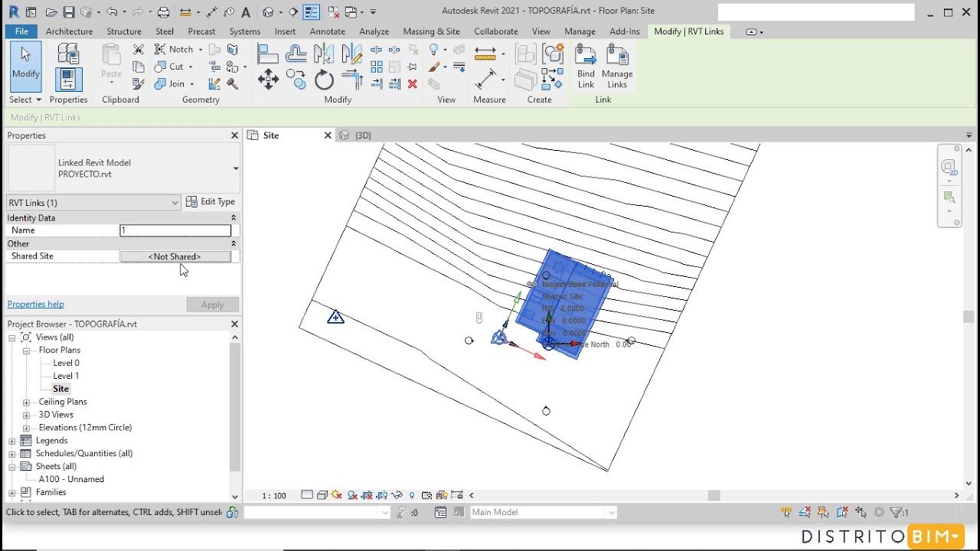The image size is (980, 551).
Task: Click the Bind Link button
Action: [x=586, y=67]
